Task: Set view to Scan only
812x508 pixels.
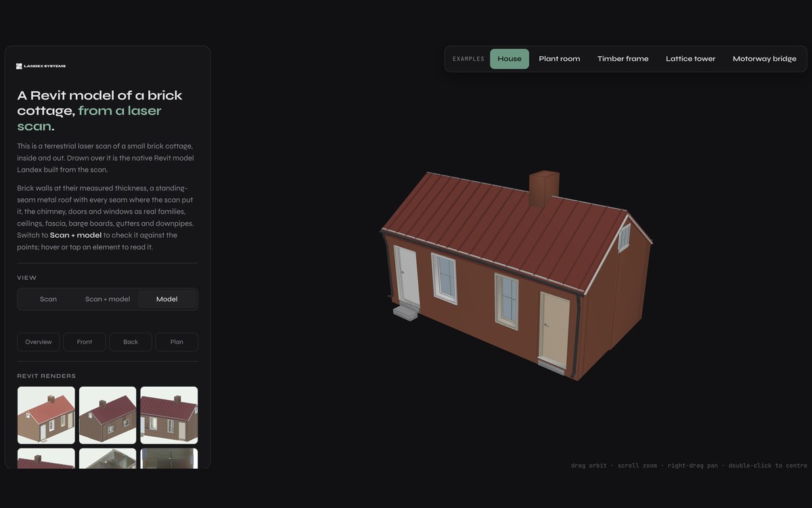Action: pyautogui.click(x=48, y=299)
